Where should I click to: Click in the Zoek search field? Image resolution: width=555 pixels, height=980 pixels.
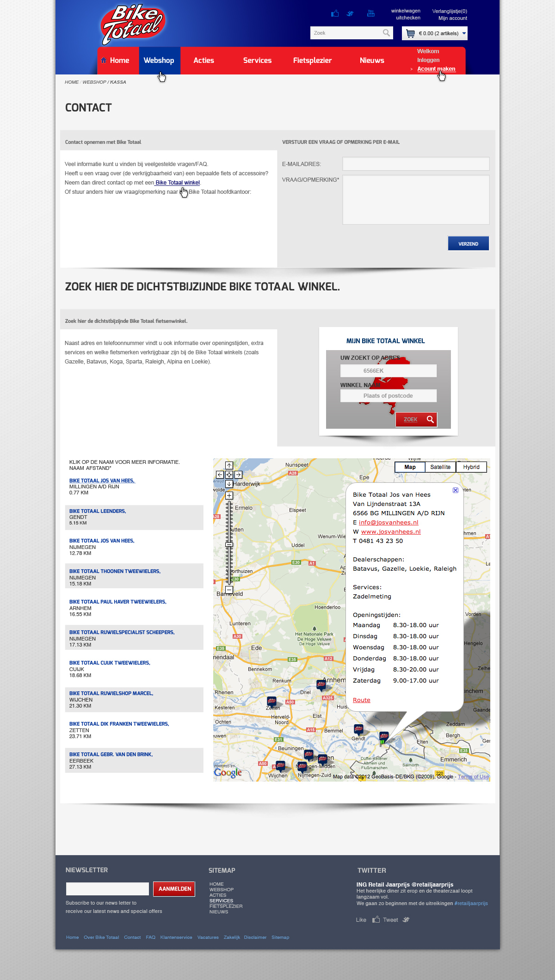click(346, 33)
